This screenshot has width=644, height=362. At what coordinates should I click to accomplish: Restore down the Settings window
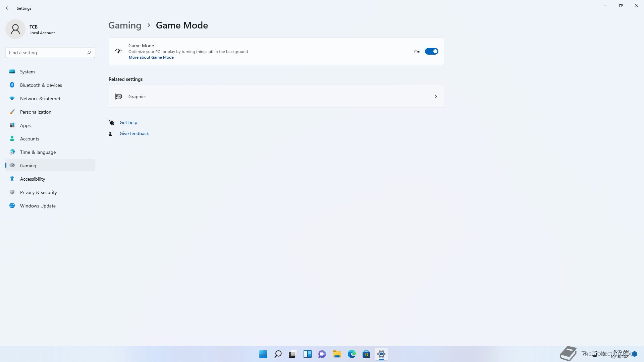pos(621,5)
